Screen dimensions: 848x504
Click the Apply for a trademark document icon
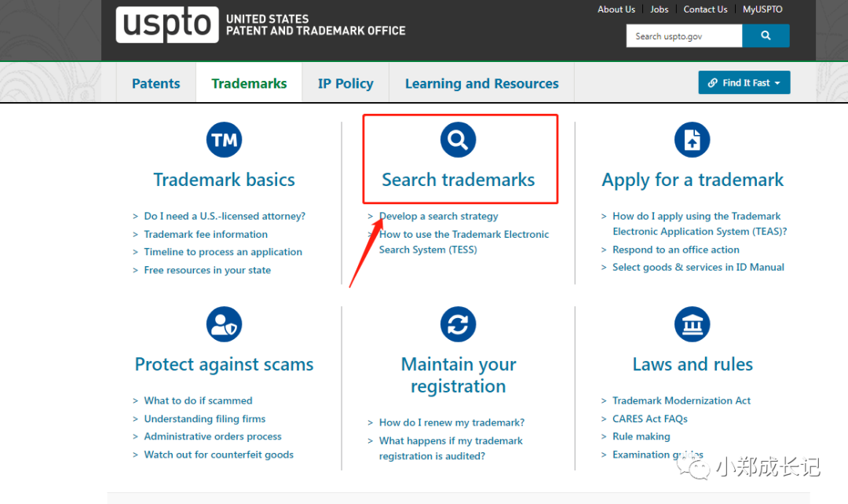click(x=692, y=141)
